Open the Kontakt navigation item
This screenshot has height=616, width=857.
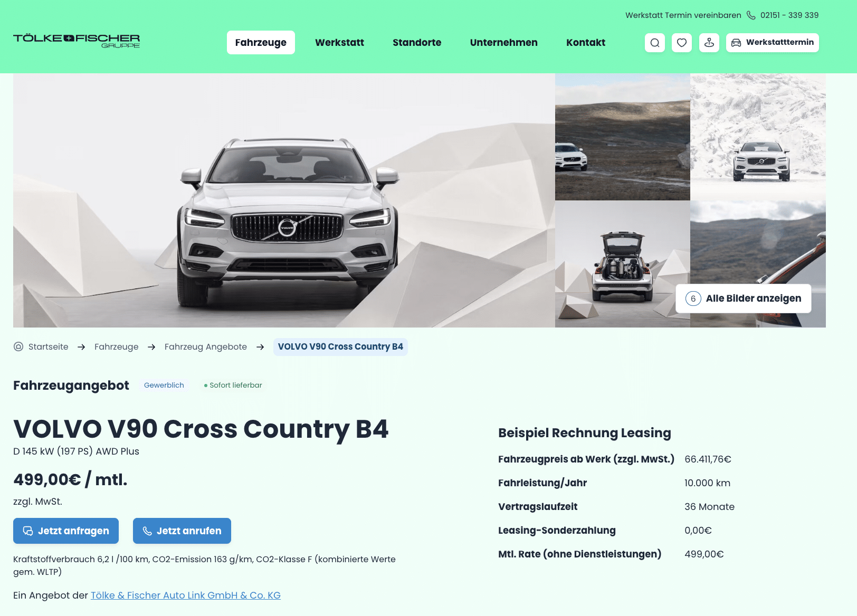point(586,43)
